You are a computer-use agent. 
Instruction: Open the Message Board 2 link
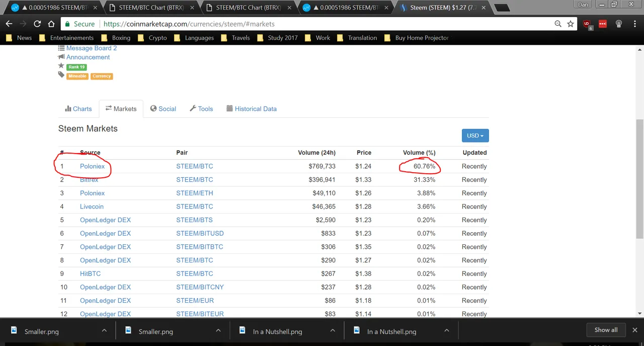[91, 48]
